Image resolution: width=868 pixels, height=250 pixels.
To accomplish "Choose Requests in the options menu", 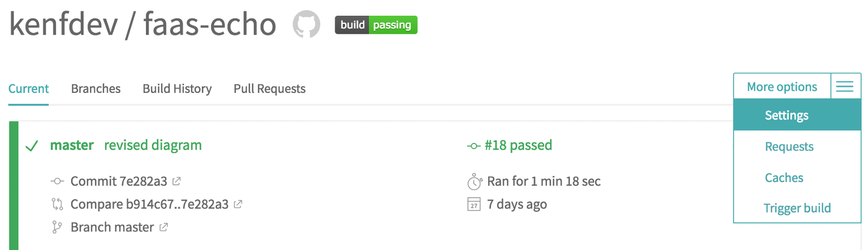I will coord(789,147).
